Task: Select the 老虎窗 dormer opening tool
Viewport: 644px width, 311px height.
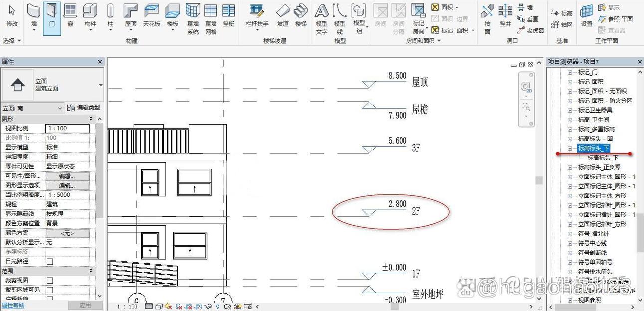Action: coord(530,30)
